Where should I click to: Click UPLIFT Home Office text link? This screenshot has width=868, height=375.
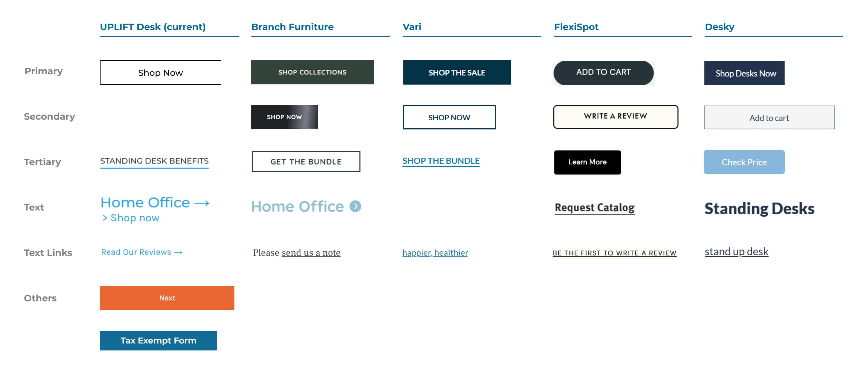tap(155, 202)
